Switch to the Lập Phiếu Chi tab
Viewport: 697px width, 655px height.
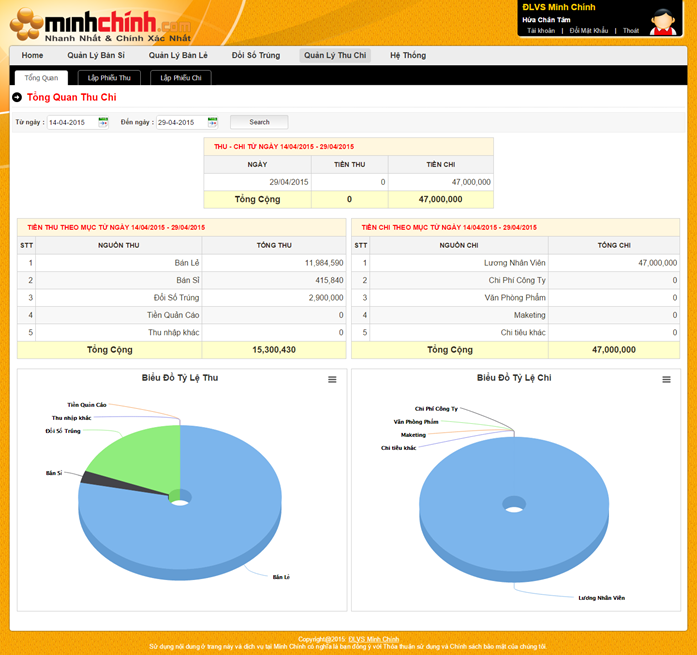click(x=181, y=78)
